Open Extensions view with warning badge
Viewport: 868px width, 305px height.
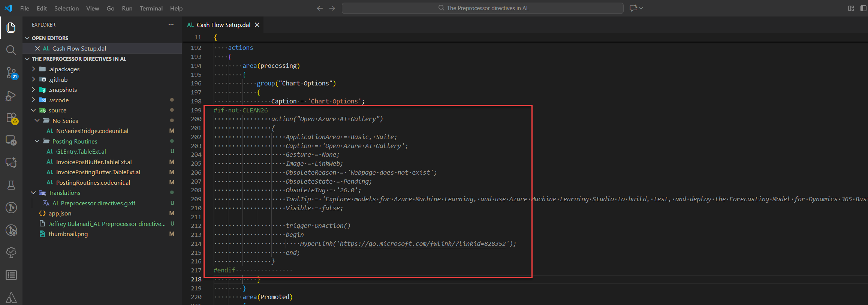tap(11, 118)
